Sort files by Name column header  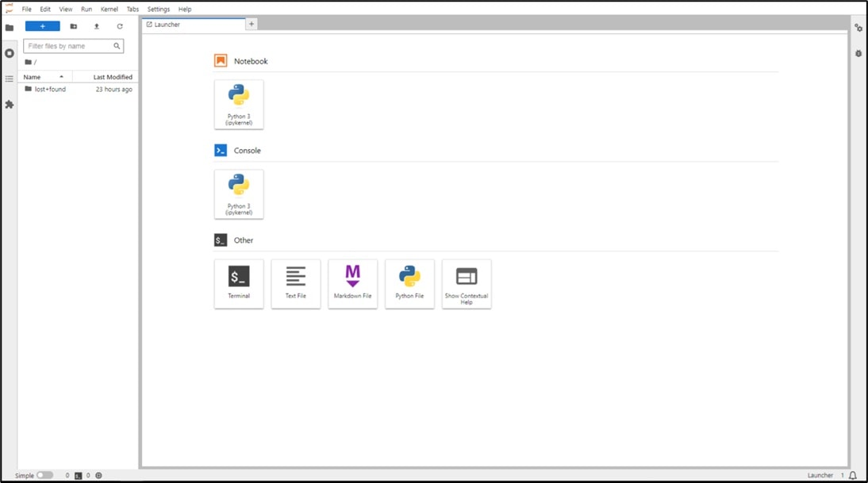point(45,77)
